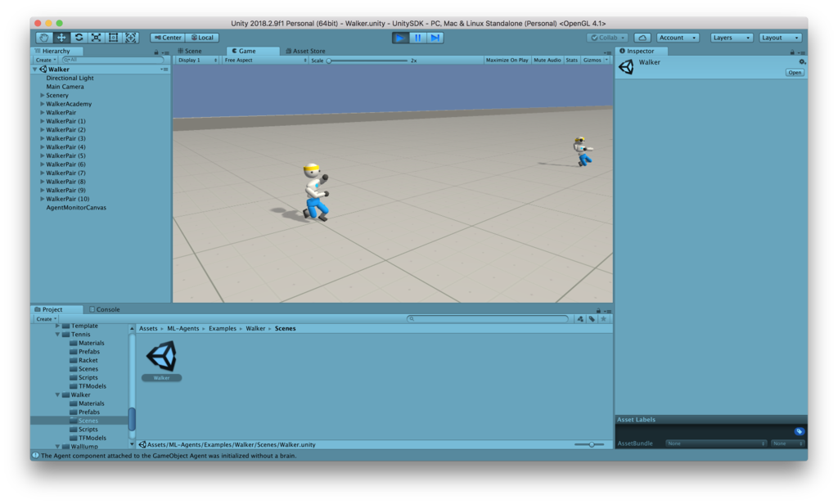Expand WalkerPair (10) in Hierarchy
The width and height of the screenshot is (838, 504).
click(43, 199)
